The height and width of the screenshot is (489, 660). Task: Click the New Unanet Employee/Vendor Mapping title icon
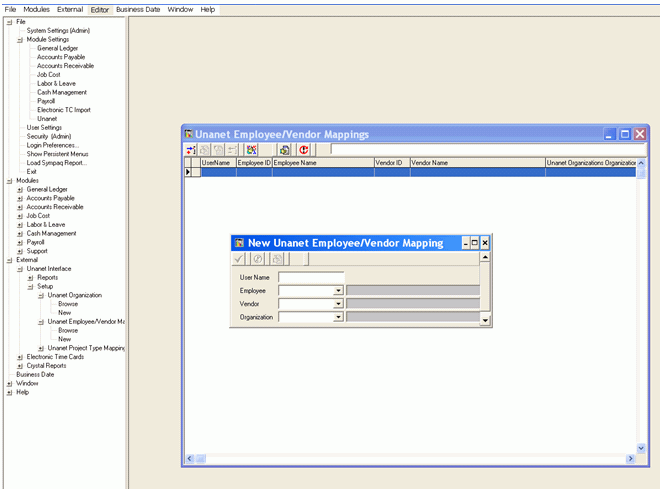pyautogui.click(x=240, y=243)
